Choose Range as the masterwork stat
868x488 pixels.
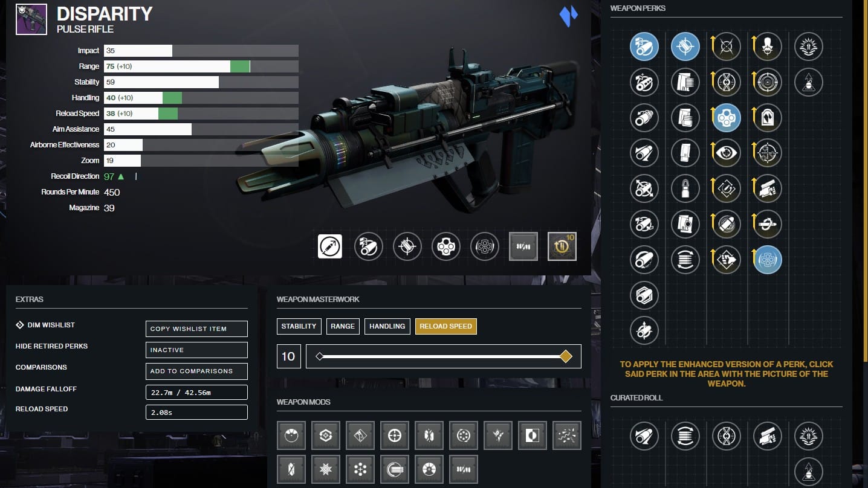[x=343, y=326]
